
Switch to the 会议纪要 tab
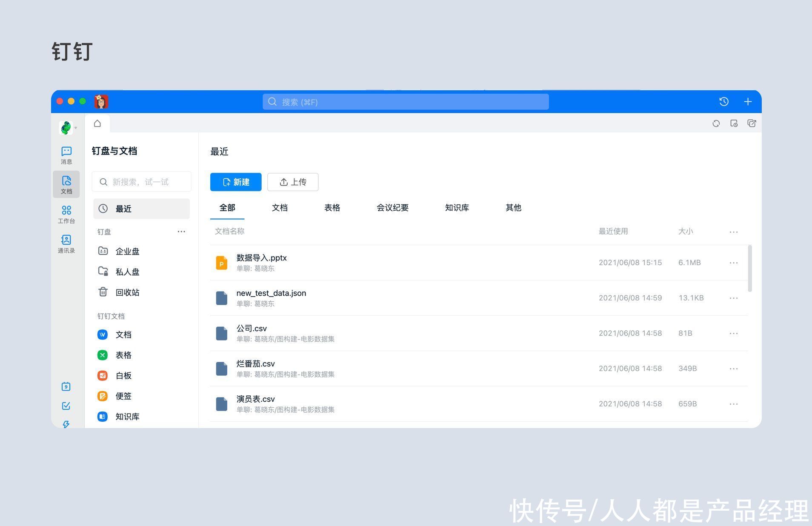(x=392, y=208)
